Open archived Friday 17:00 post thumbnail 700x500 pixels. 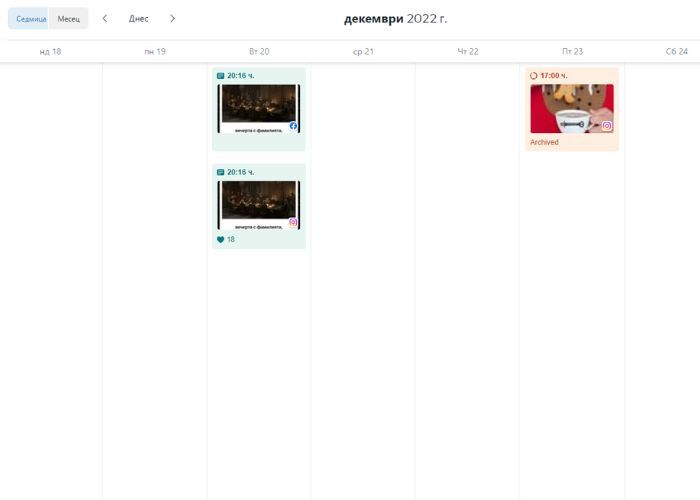click(572, 108)
